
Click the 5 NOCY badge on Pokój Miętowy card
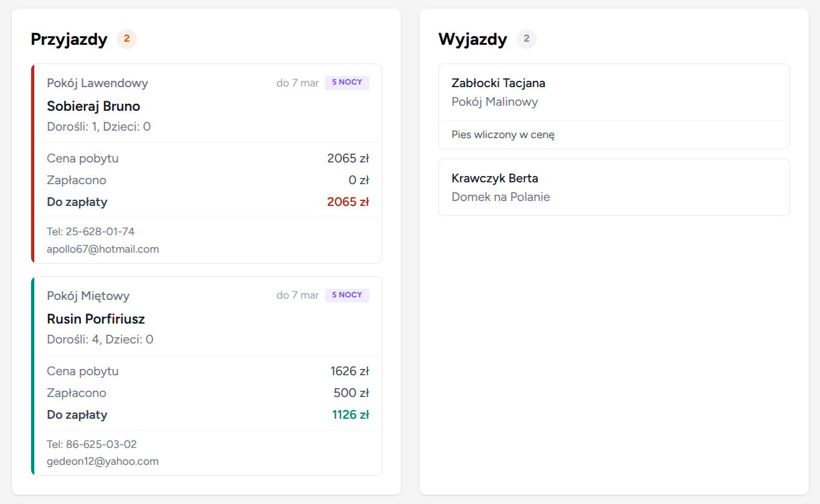point(347,295)
